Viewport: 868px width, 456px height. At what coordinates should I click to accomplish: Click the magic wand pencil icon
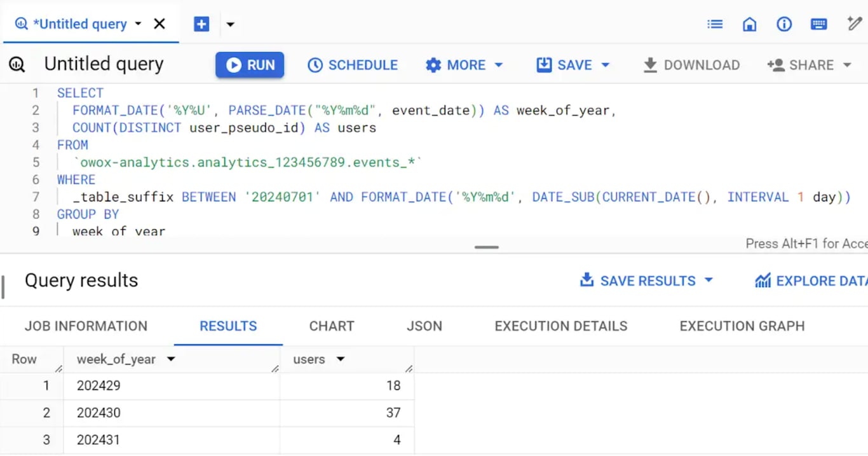(855, 24)
